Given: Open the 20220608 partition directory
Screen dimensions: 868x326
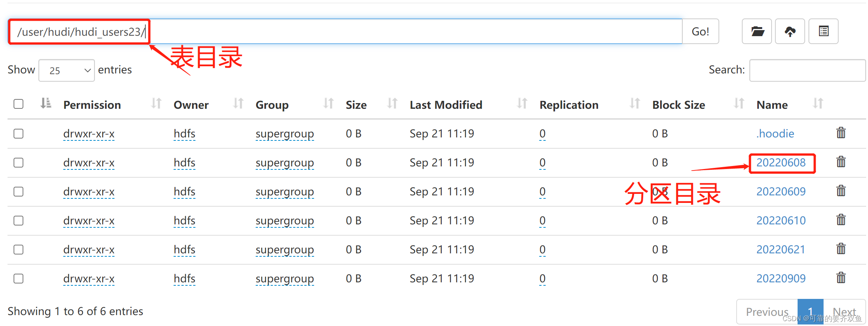Looking at the screenshot, I should point(781,163).
